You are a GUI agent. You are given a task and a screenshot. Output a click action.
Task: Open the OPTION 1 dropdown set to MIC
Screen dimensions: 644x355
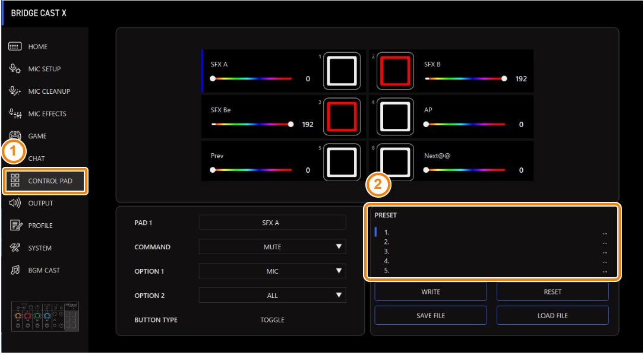(272, 271)
